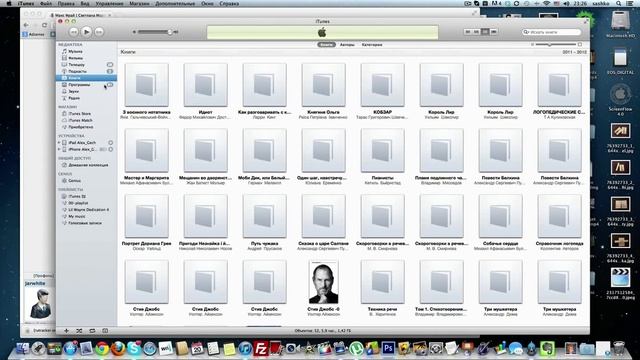
Task: Adjust the cover size slider
Action: tap(556, 44)
